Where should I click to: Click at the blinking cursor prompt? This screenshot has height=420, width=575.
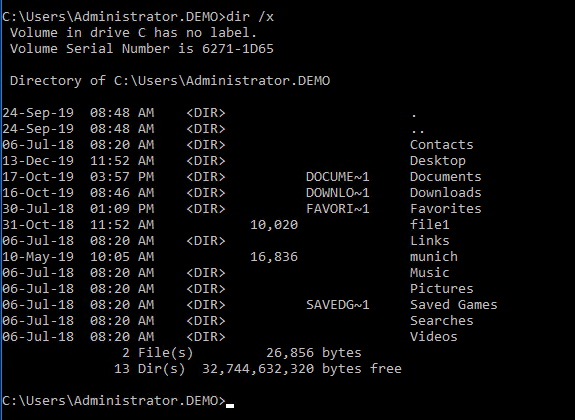point(230,405)
